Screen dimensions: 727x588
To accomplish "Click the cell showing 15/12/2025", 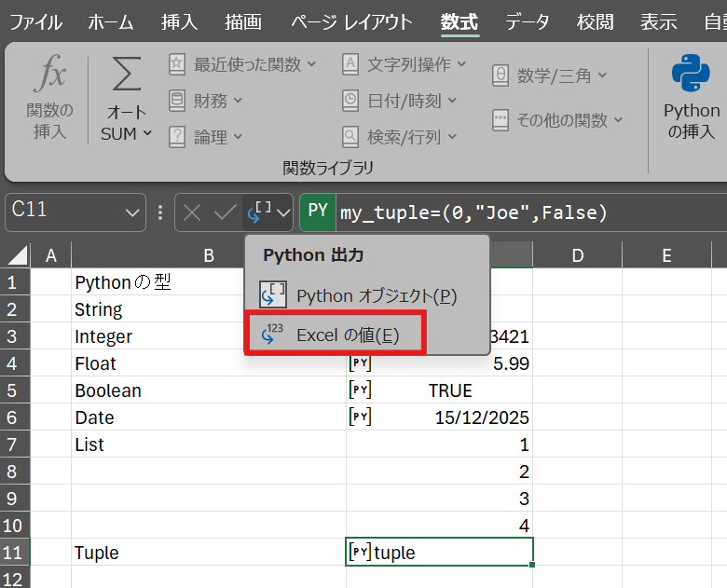I will (440, 417).
